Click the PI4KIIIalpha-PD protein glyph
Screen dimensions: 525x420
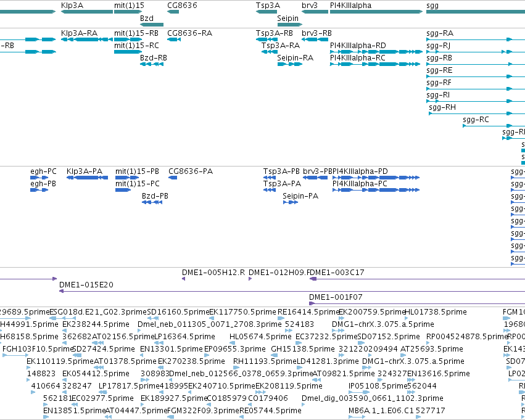[x=376, y=178]
